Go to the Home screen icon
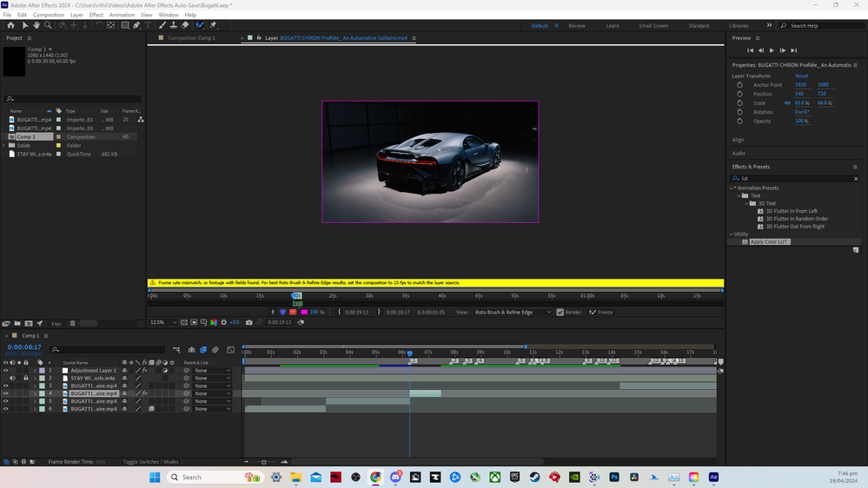Screen dimensions: 868x488 click(x=10, y=25)
